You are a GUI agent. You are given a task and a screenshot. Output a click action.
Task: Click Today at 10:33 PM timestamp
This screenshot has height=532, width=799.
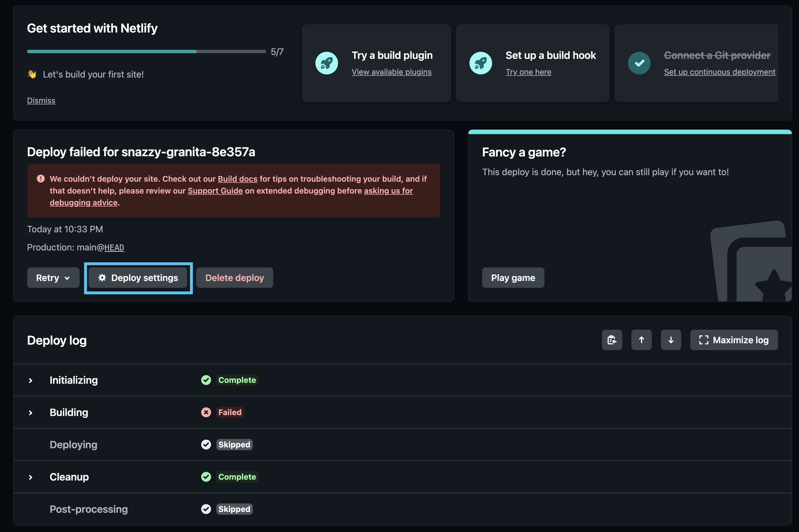pos(65,229)
